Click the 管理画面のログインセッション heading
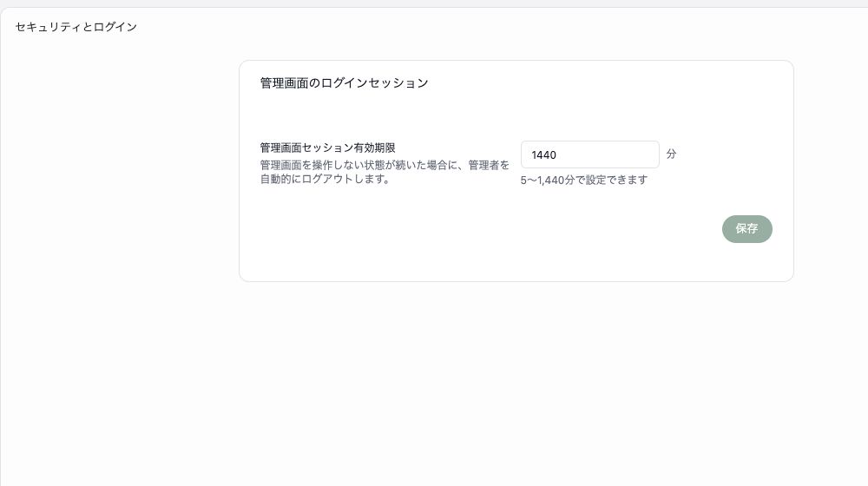The height and width of the screenshot is (486, 868). coord(344,83)
